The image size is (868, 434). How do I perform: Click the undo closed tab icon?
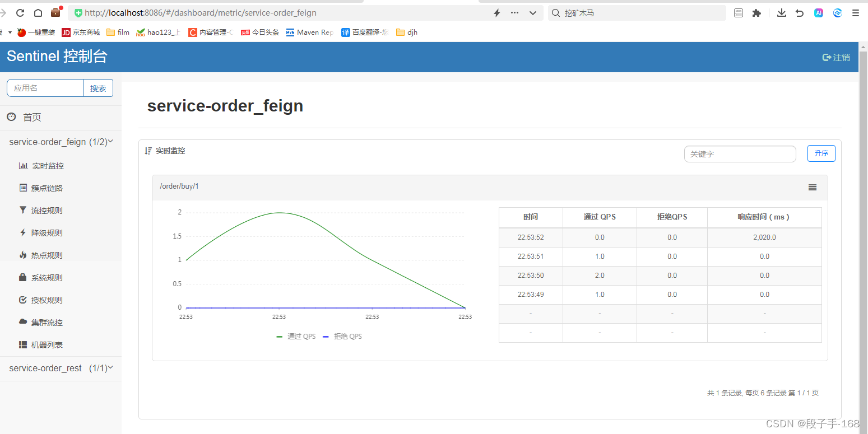click(x=800, y=13)
